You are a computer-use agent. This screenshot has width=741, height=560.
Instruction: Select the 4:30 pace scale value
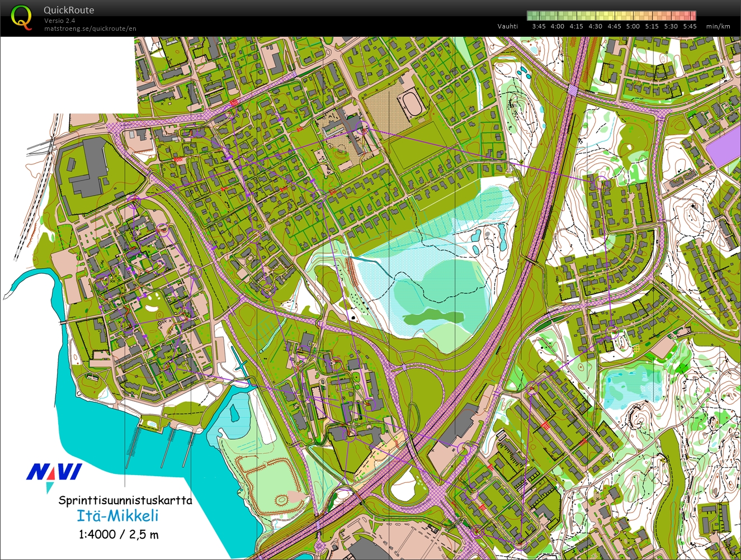coord(595,26)
